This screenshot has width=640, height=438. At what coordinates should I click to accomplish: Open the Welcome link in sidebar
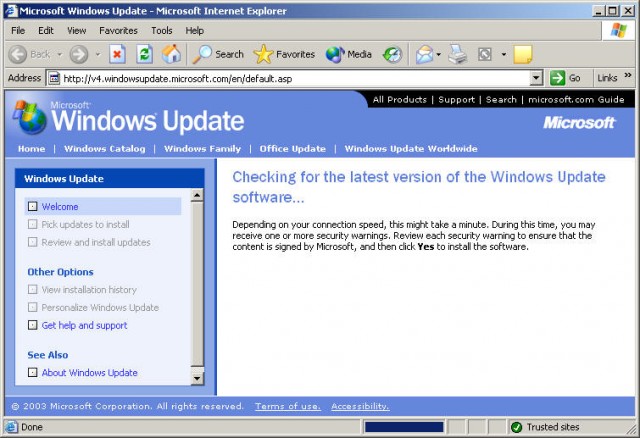[60, 207]
